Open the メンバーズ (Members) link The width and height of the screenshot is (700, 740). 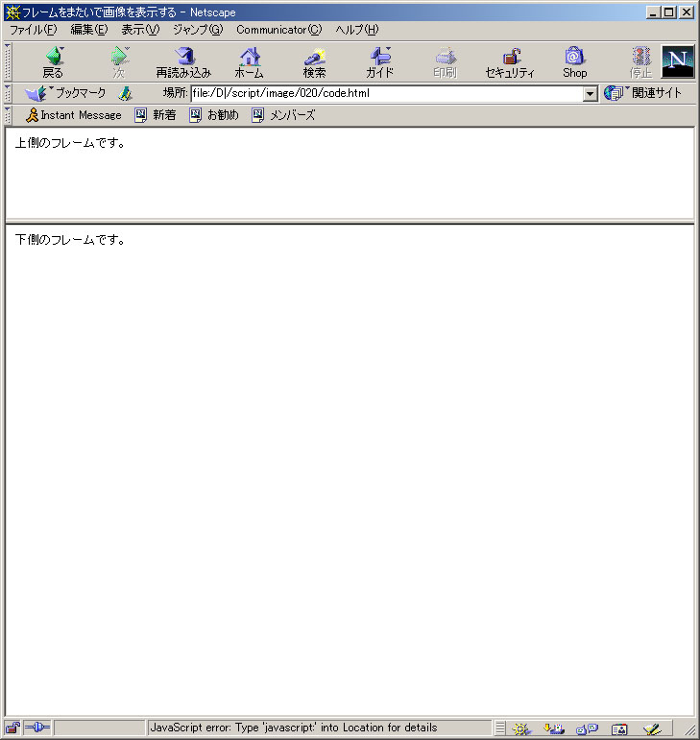coord(283,115)
